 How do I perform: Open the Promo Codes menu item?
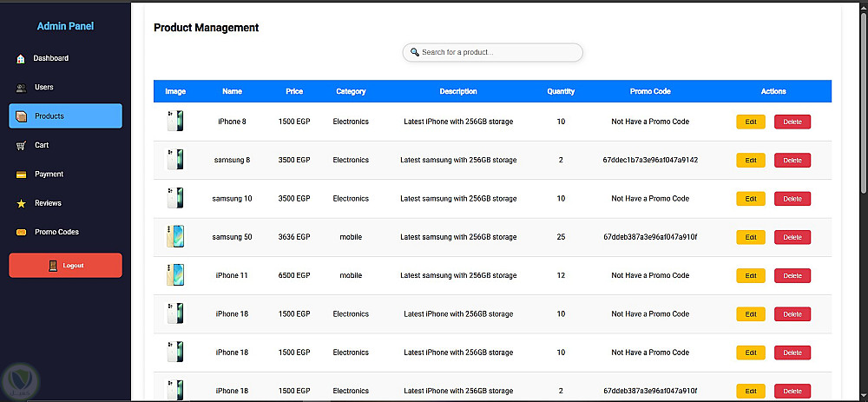pos(56,233)
